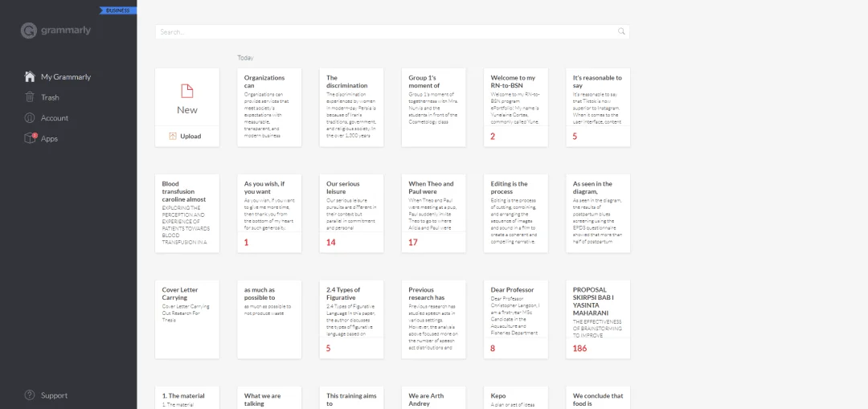Click the BUSINESS badge ribbon
This screenshot has width=868, height=409.
(117, 10)
